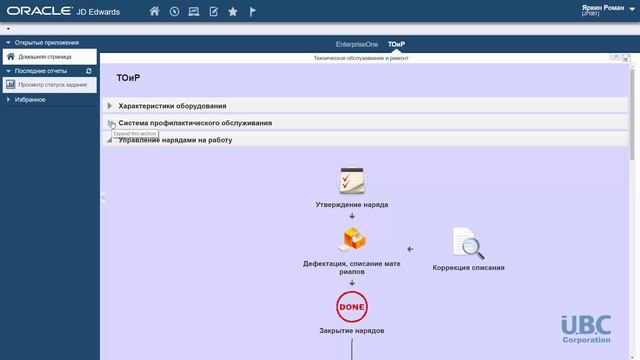The image size is (640, 360).
Task: Expand Система профилактического обслуживания section
Action: tap(110, 122)
